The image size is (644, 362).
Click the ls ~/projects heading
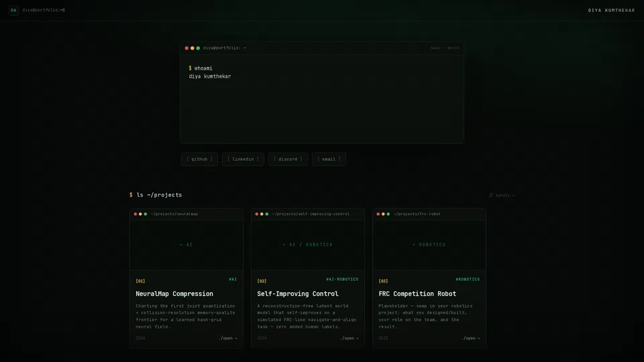tap(156, 195)
